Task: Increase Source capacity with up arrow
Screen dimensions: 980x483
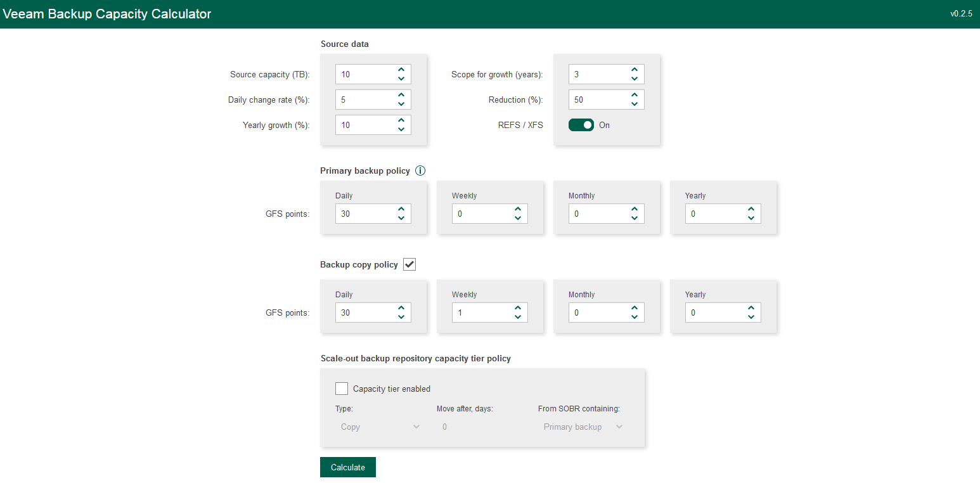Action: coord(401,70)
